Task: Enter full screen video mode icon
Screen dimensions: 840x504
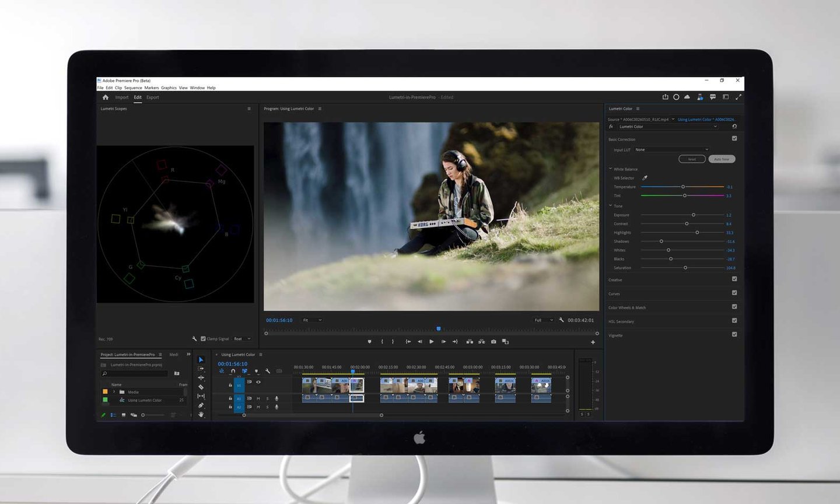Action: pyautogui.click(x=738, y=97)
